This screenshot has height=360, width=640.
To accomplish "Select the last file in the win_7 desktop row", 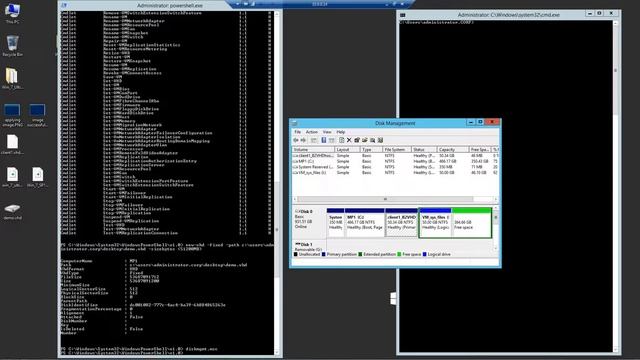I will (x=37, y=177).
